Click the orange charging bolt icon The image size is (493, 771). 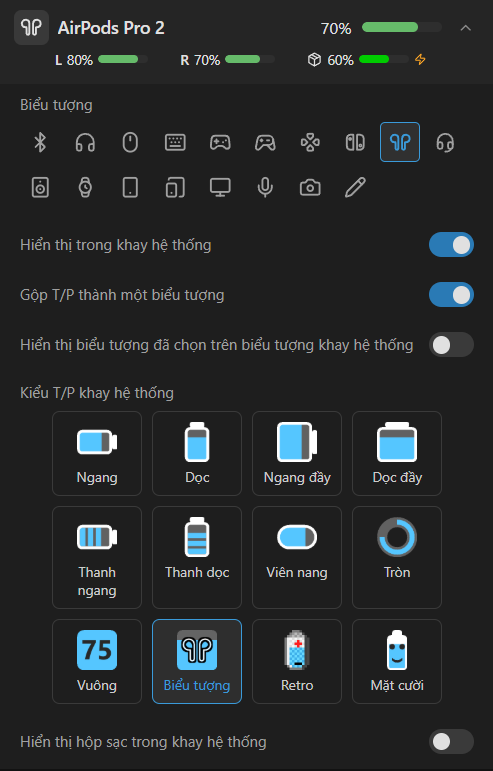coord(420,59)
